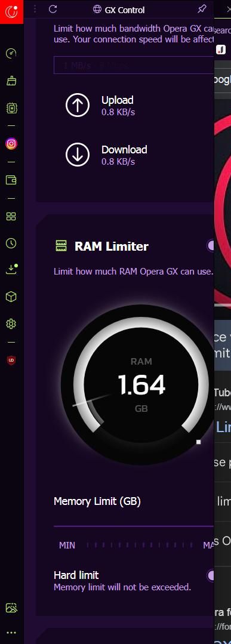
Task: Open the CPU chip sidebar icon
Action: [x=11, y=108]
